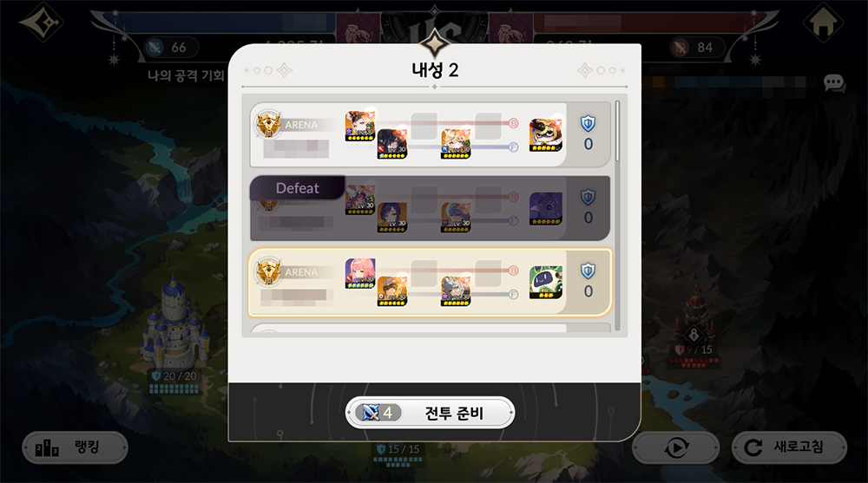
Task: Select the Defeat defense team row
Action: click(x=431, y=209)
